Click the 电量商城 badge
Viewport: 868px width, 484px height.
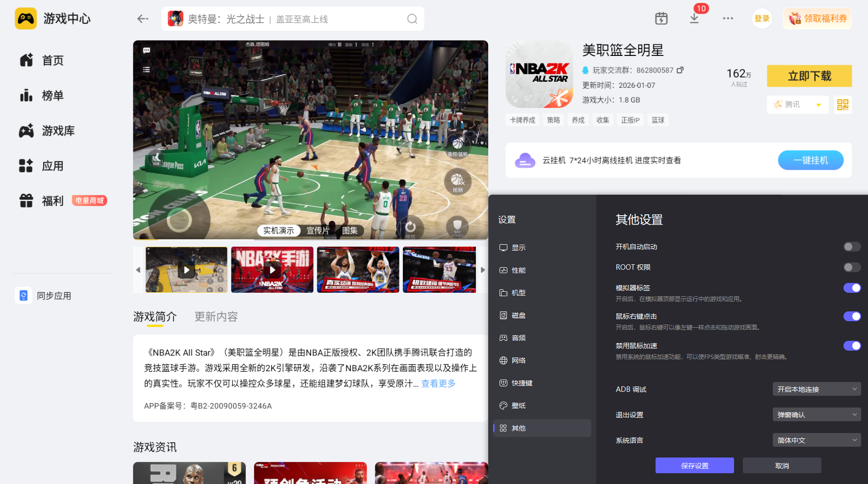pyautogui.click(x=90, y=201)
